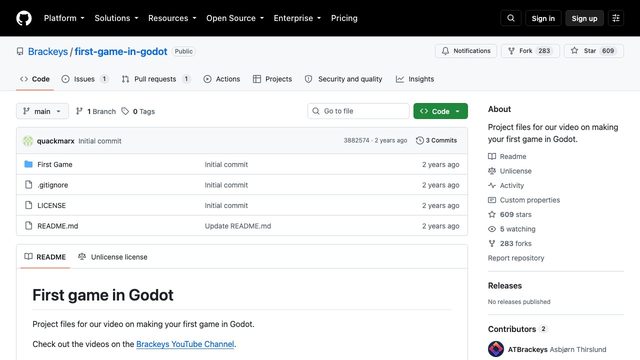Image resolution: width=640 pixels, height=360 pixels.
Task: Focus the Go to file search field
Action: point(358,111)
